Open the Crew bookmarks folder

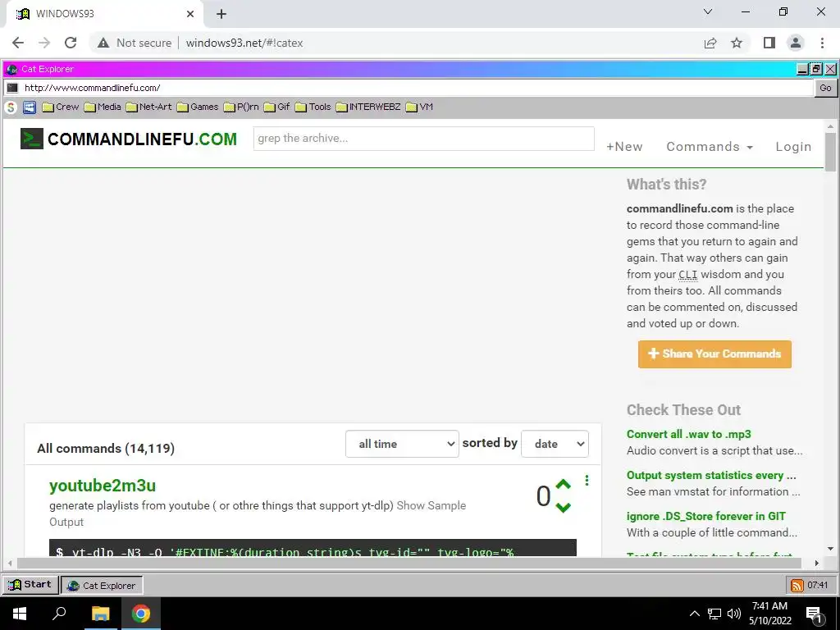pos(61,107)
